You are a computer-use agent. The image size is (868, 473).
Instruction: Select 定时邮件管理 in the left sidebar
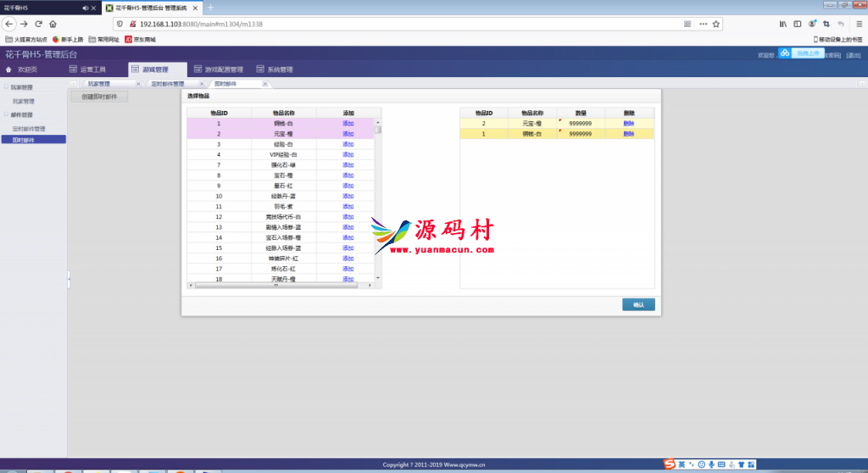29,129
